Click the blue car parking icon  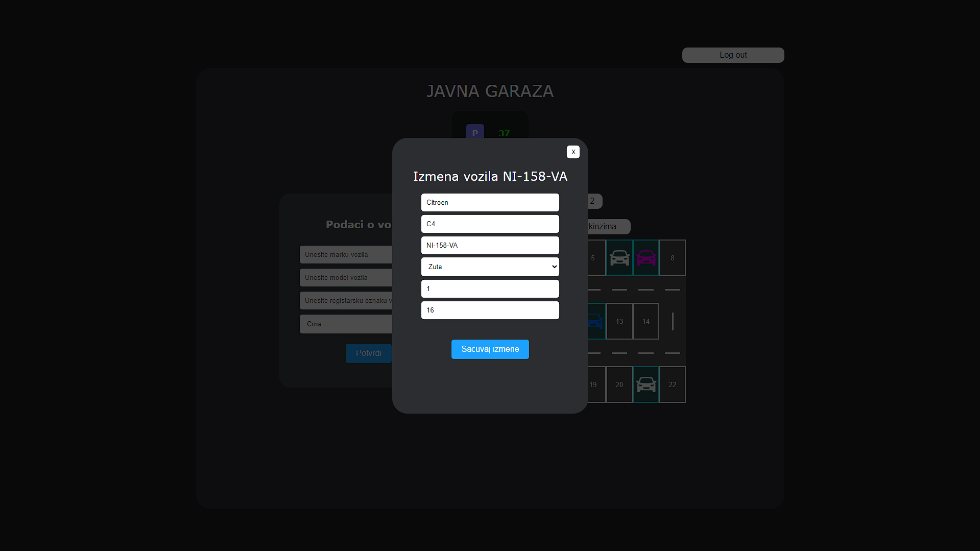click(x=596, y=321)
